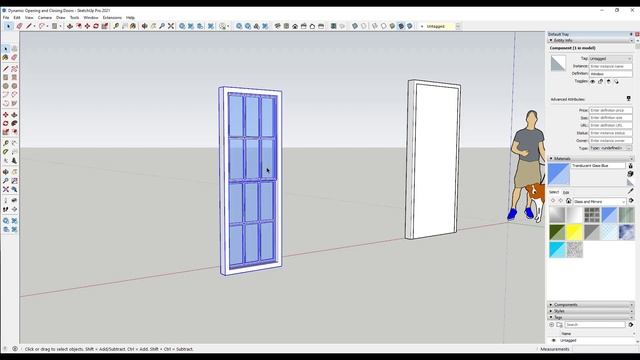
Task: Open the Draw menu
Action: pyautogui.click(x=60, y=18)
